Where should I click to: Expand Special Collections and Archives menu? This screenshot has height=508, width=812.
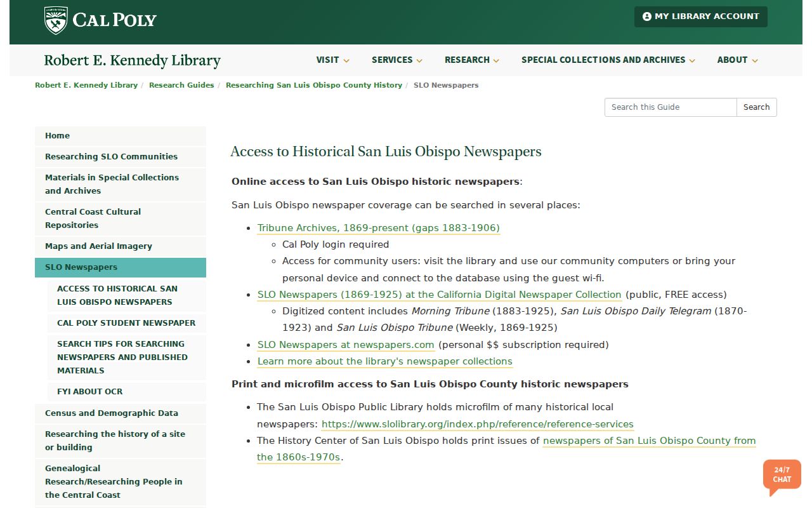point(608,60)
